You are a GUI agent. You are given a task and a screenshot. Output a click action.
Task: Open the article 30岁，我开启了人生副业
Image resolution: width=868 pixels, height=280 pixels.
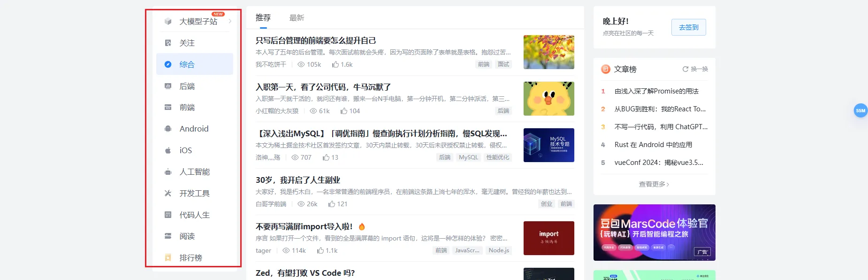click(298, 180)
